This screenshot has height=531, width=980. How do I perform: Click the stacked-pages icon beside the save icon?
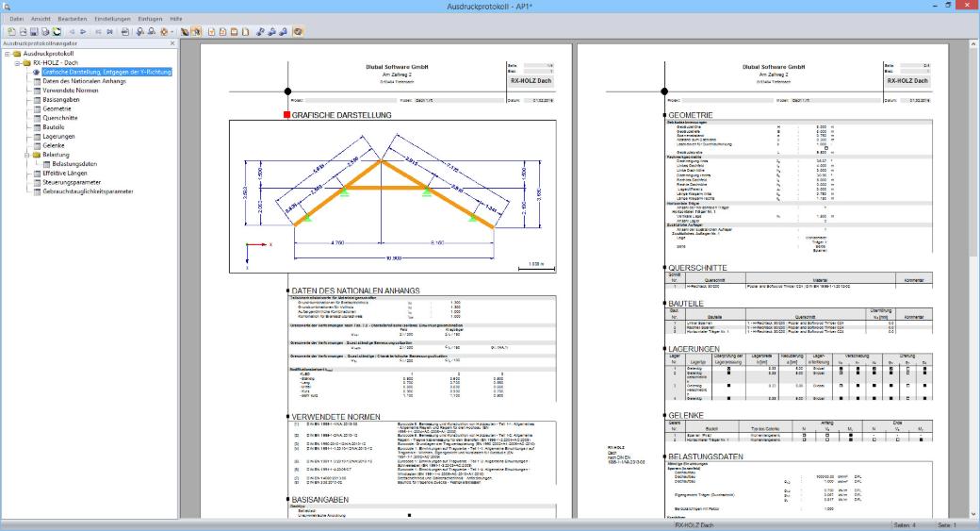click(x=45, y=31)
